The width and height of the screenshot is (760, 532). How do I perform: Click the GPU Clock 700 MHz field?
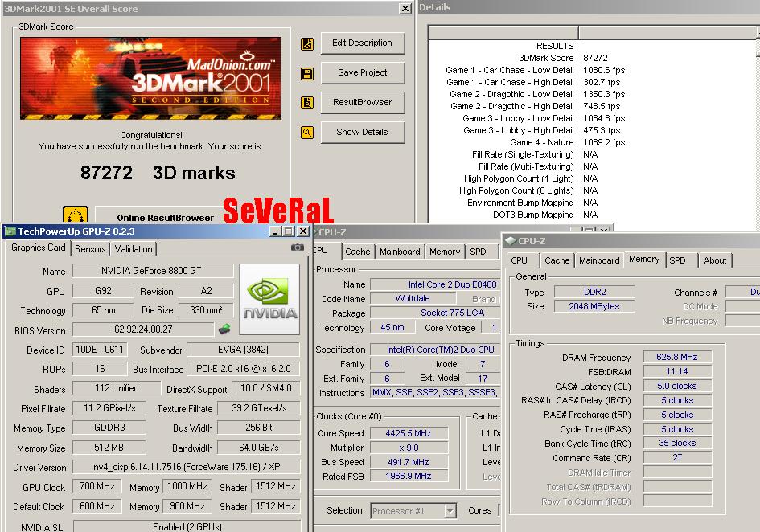pos(97,486)
